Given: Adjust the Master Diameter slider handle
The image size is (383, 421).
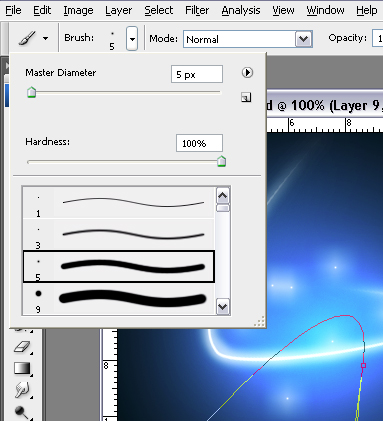Looking at the screenshot, I should (x=31, y=92).
